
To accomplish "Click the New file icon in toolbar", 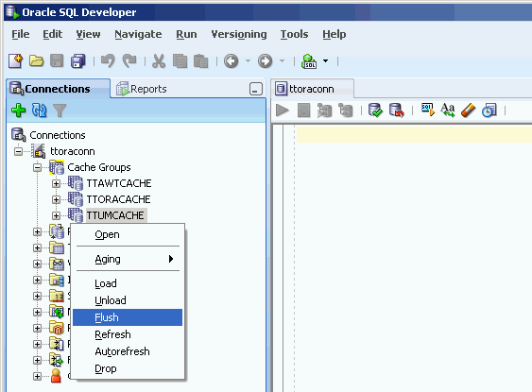I will [16, 61].
